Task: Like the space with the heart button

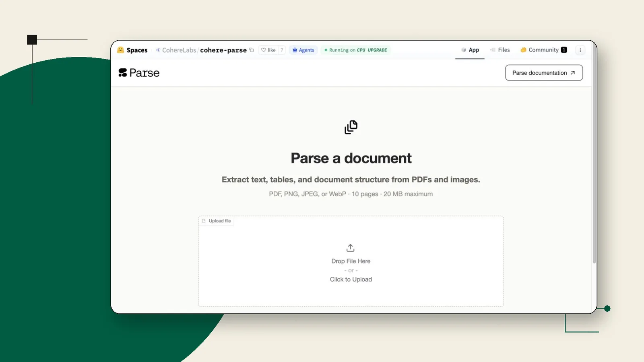Action: pyautogui.click(x=268, y=50)
